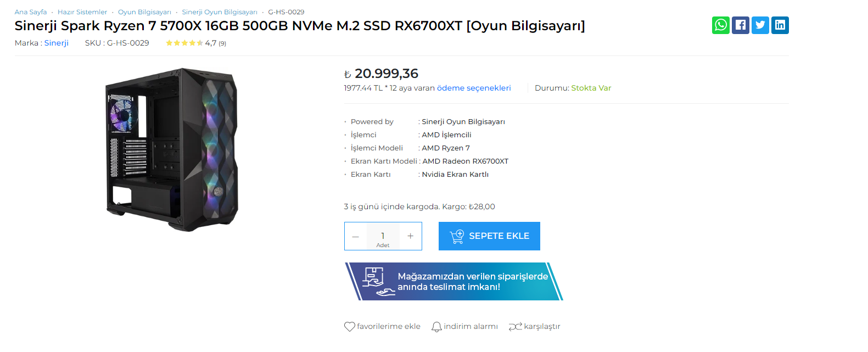868x352 pixels.
Task: Increase quantity with the plus control
Action: [x=410, y=236]
